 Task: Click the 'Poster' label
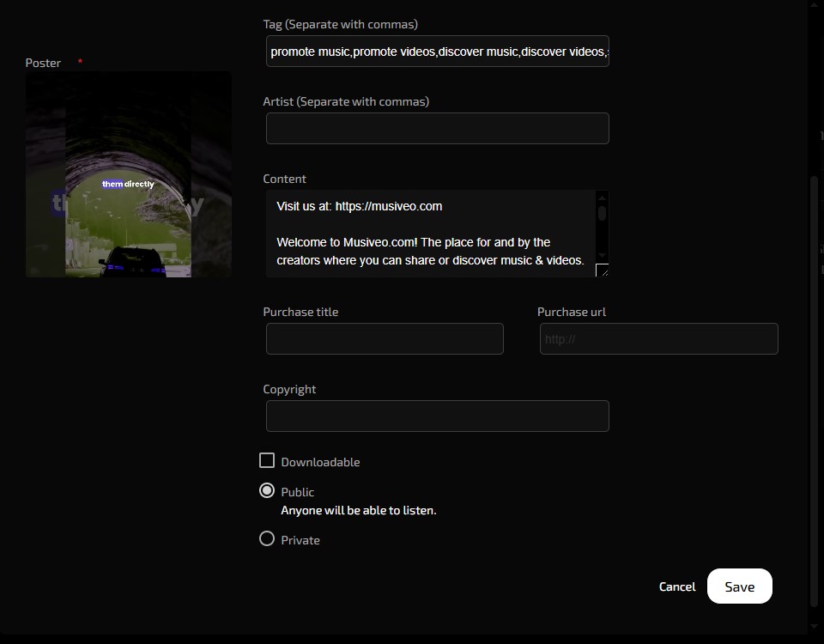point(43,63)
